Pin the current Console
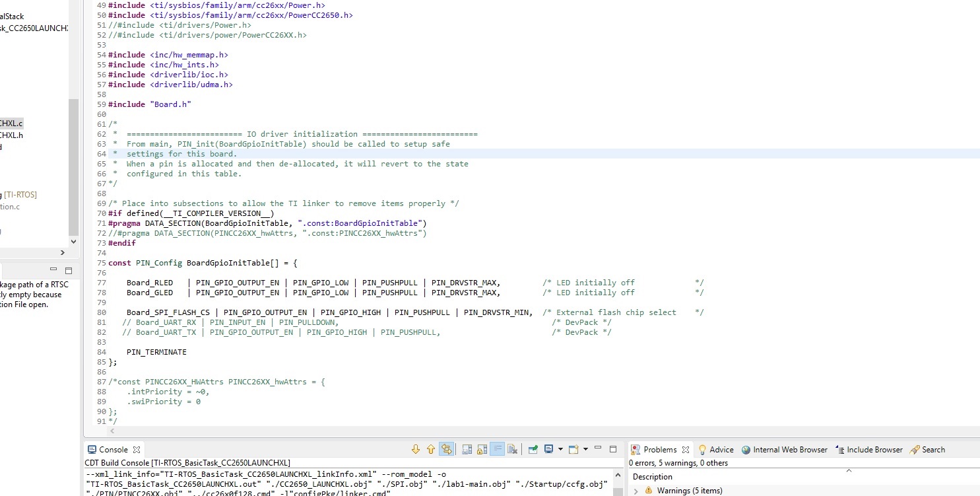980x496 pixels. pyautogui.click(x=533, y=449)
